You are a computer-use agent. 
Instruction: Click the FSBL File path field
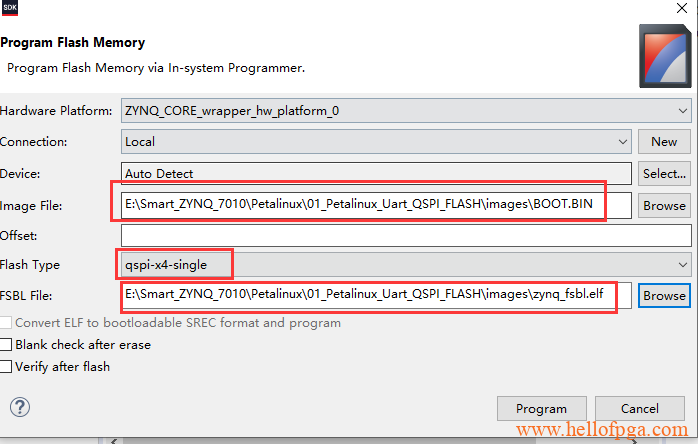(x=376, y=296)
